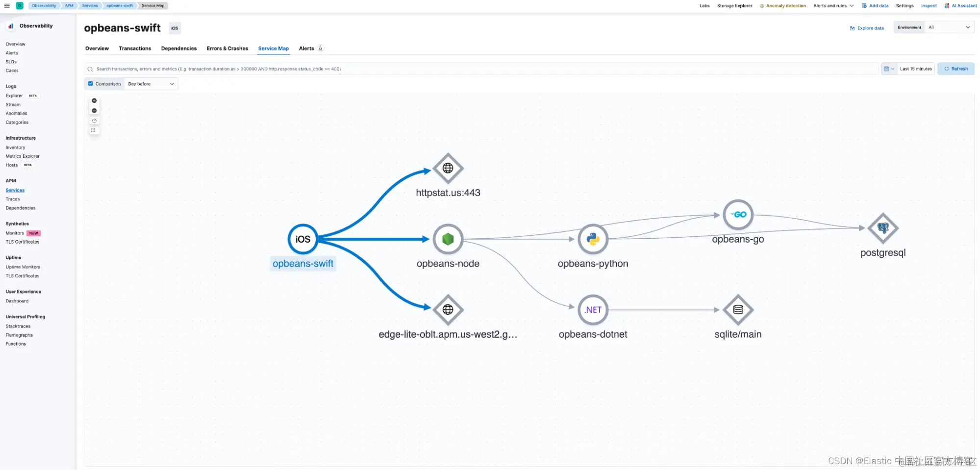Open SLOs in the sidebar
This screenshot has width=980, height=470.
tap(11, 62)
